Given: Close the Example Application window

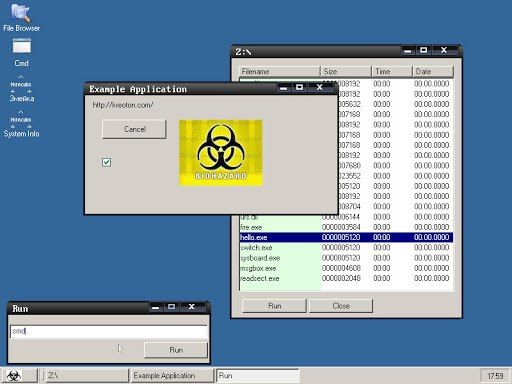Looking at the screenshot, I should click(319, 88).
